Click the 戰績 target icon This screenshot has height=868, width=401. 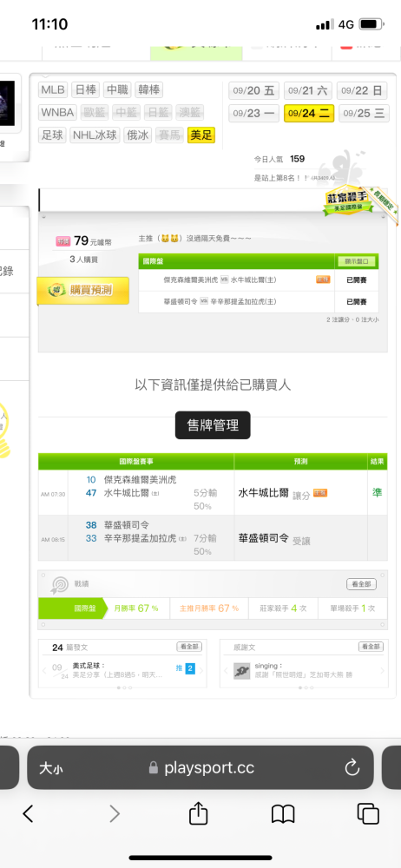pos(59,585)
